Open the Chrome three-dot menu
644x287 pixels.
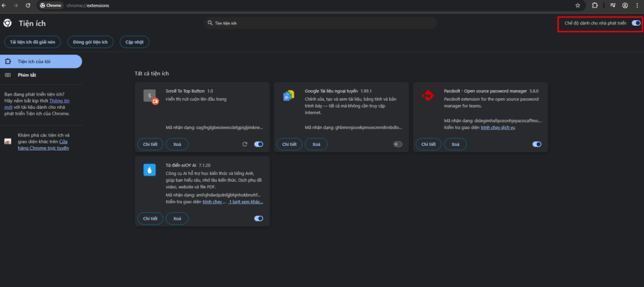637,5
